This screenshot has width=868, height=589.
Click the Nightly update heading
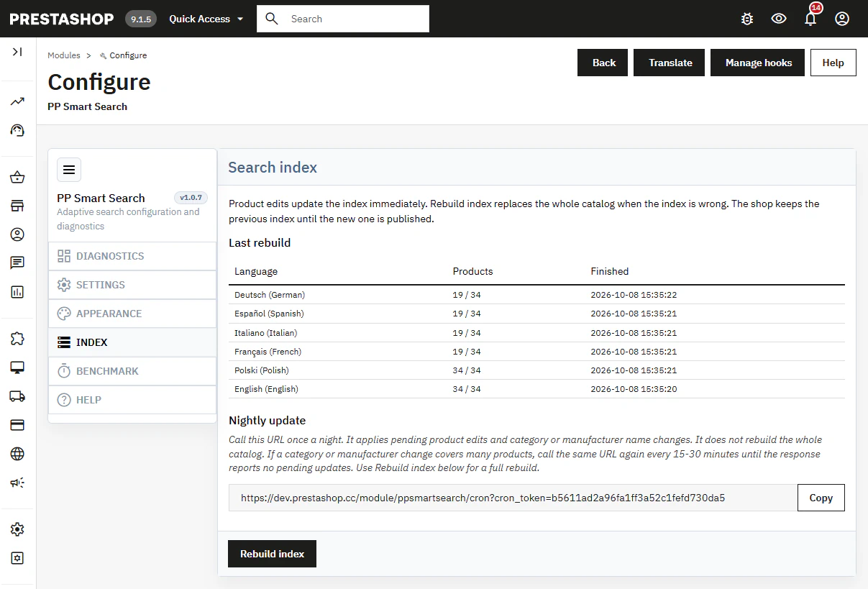coord(267,420)
